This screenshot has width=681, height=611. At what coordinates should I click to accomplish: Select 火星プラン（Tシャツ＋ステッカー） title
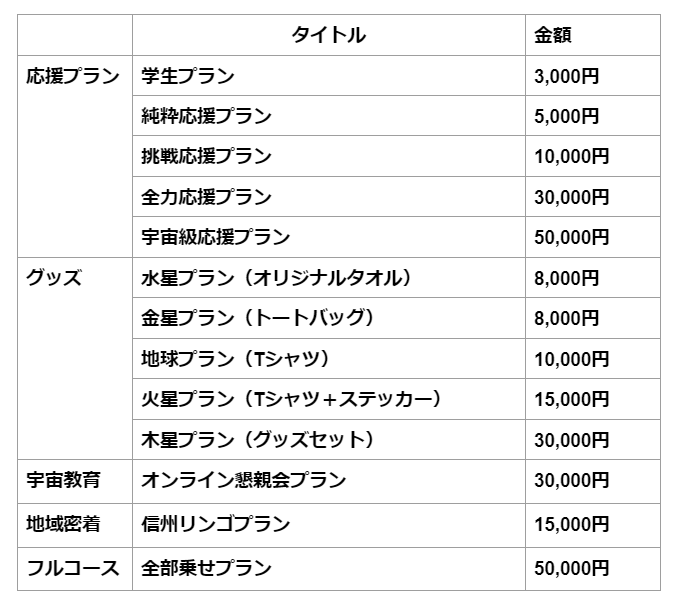coord(291,399)
